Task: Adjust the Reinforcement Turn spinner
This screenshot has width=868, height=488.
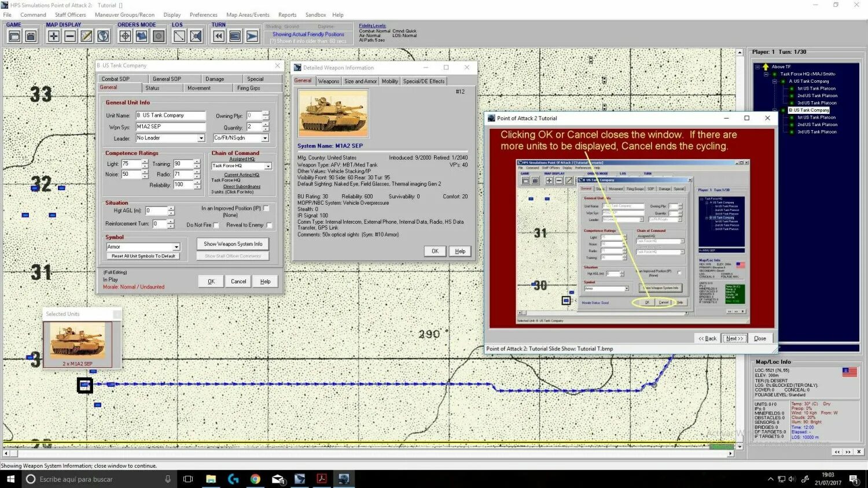Action: 171,224
